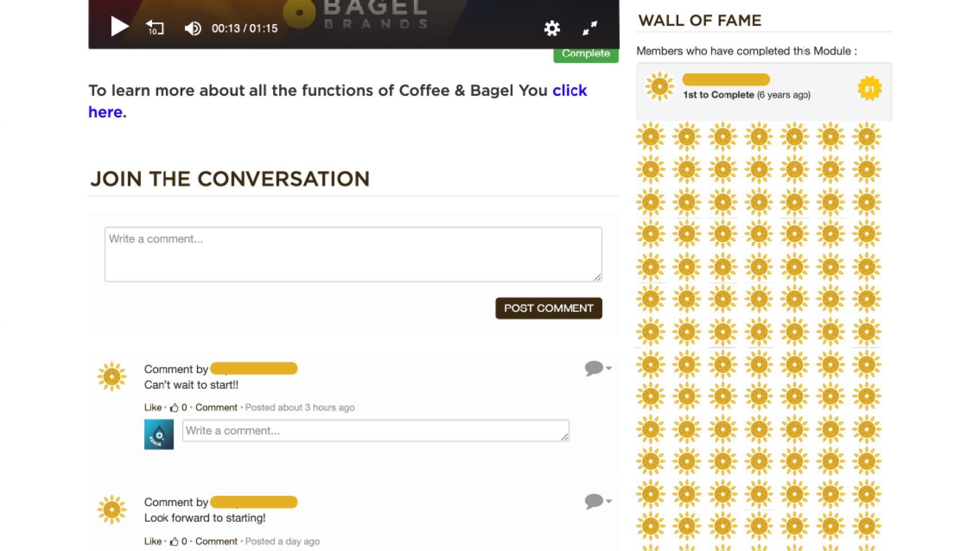Click thumbs-up icon on first comment
Screen dimensions: 980x551
(x=174, y=407)
